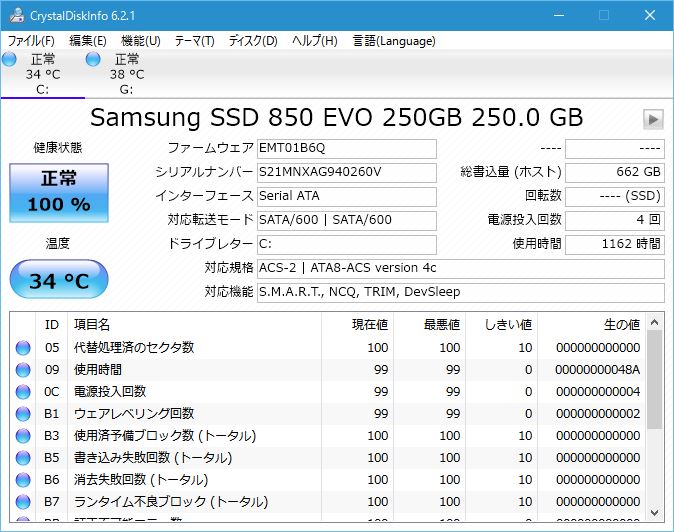Screen dimensions: 674x532
Task: Select the ウェアレベリング回数 attribute row
Action: click(x=327, y=414)
